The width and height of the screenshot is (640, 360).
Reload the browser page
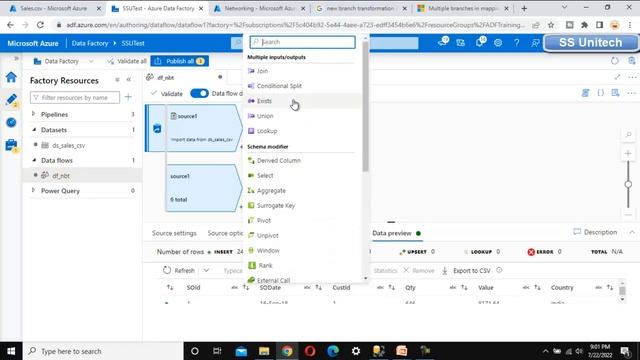click(x=40, y=25)
